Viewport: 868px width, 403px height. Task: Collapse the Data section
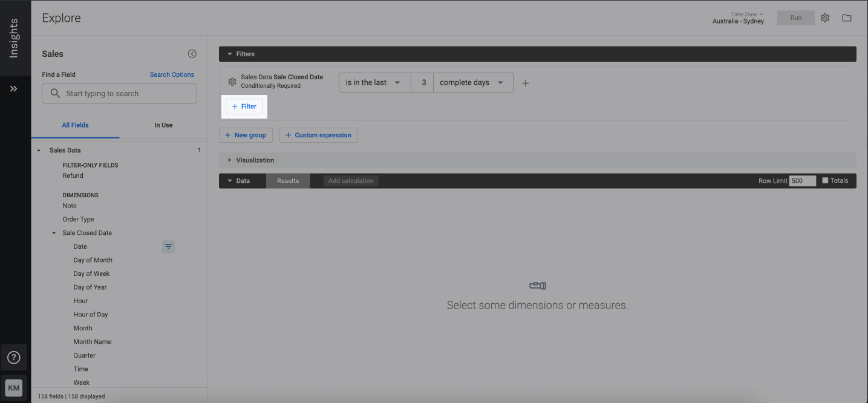click(230, 181)
